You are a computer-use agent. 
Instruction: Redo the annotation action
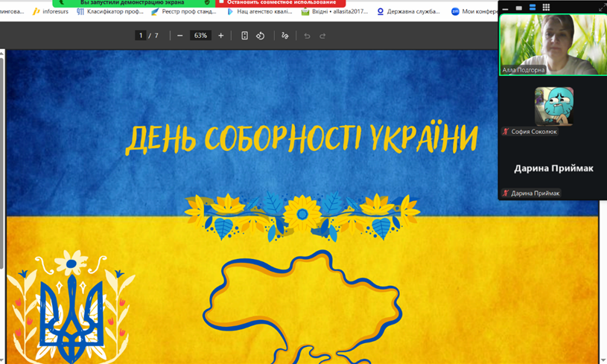pos(322,36)
